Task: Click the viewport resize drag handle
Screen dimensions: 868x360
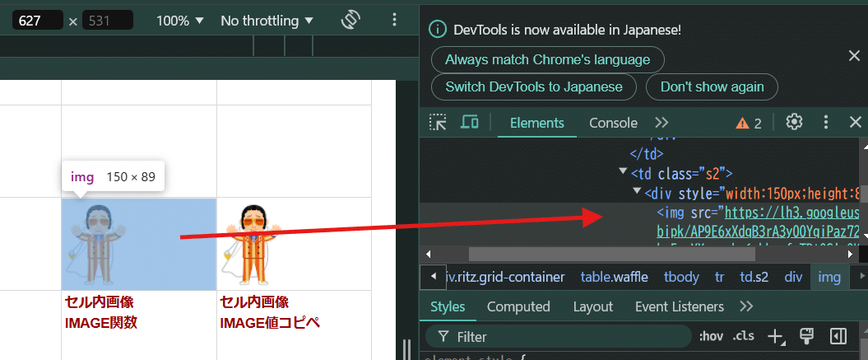Action: pyautogui.click(x=407, y=349)
